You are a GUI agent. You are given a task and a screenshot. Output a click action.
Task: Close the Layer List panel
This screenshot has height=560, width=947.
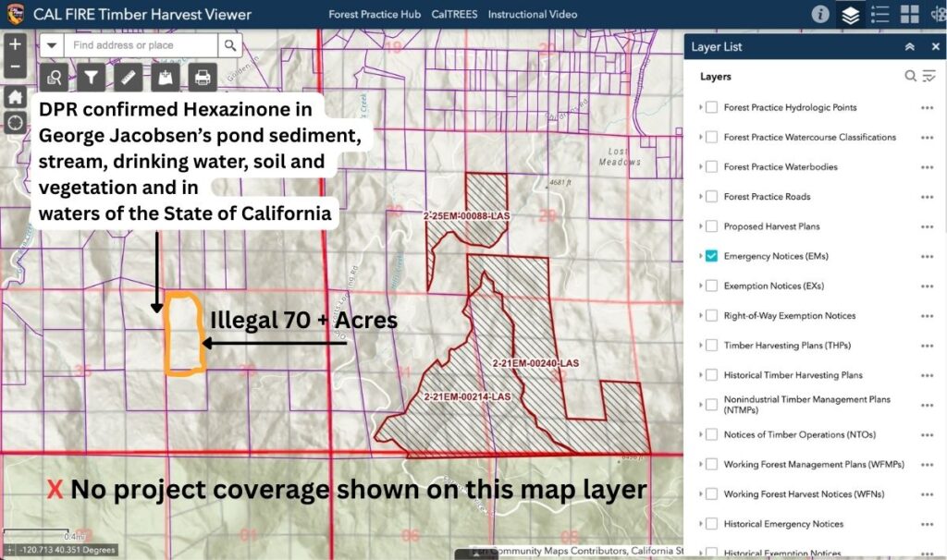[x=936, y=46]
